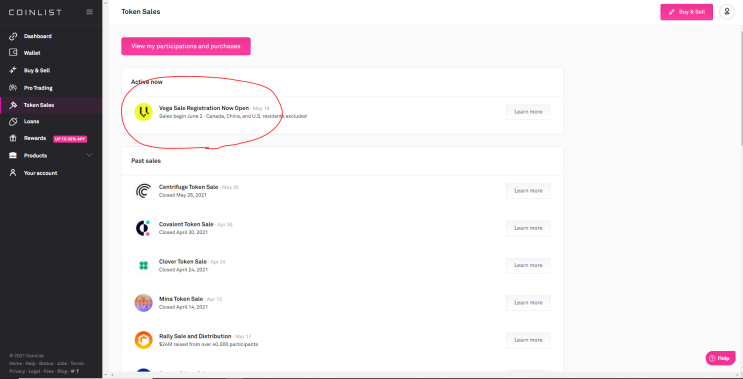Click the Twitter icon in footer
This screenshot has width=743, height=379.
point(72,371)
